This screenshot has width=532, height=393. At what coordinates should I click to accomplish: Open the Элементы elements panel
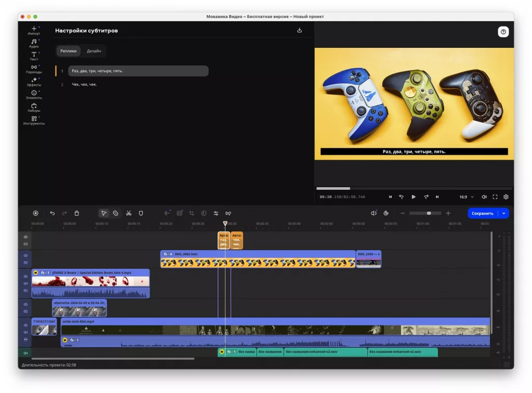click(34, 95)
